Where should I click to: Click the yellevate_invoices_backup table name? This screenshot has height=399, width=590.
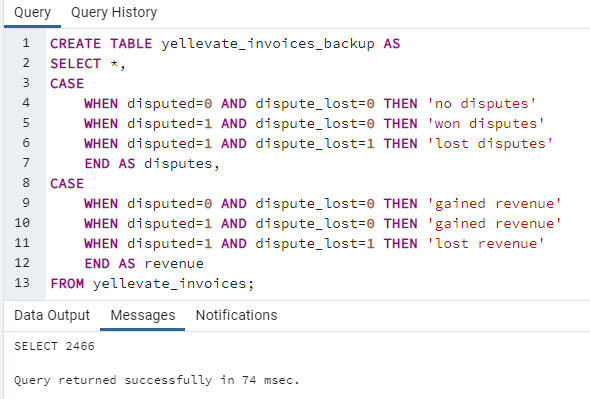pyautogui.click(x=268, y=44)
